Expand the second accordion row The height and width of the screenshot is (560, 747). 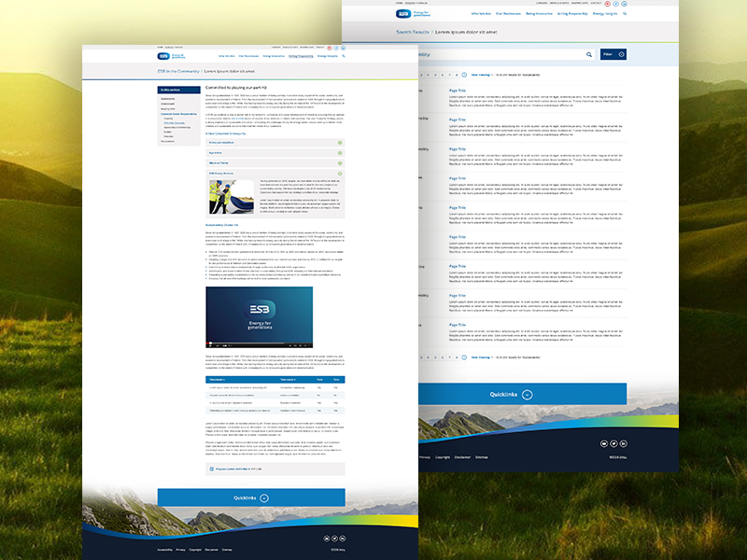point(275,153)
